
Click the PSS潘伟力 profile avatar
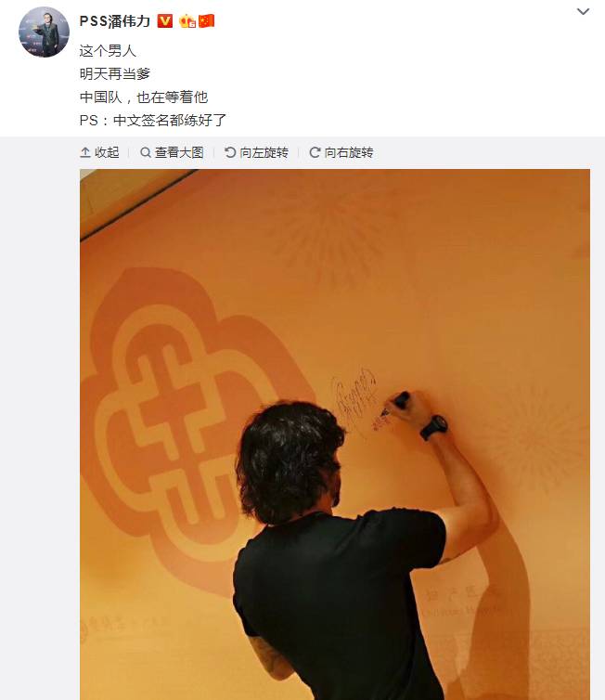click(44, 32)
